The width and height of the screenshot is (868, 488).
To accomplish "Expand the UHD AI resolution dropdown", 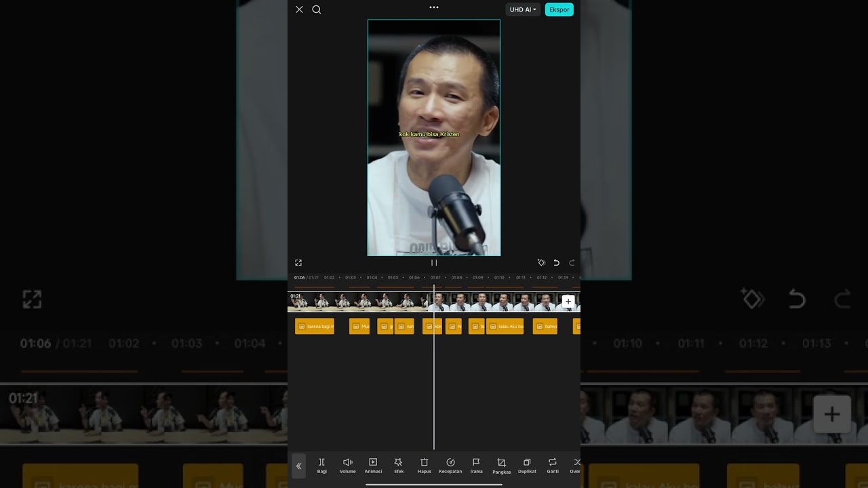I will (523, 9).
